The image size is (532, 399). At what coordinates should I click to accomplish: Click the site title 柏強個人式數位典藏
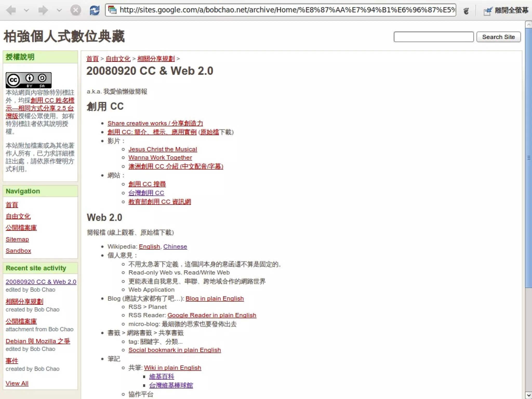pos(64,36)
